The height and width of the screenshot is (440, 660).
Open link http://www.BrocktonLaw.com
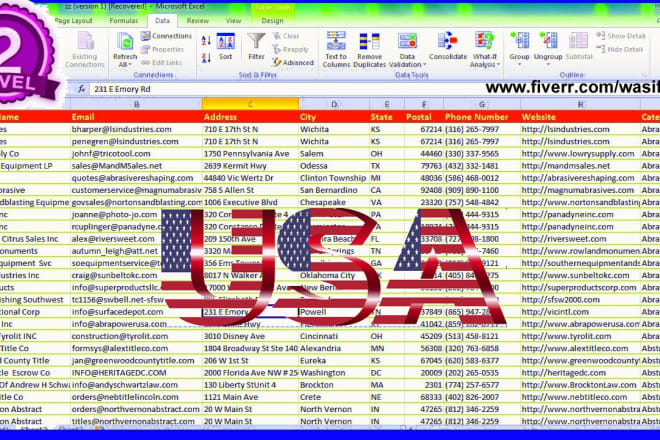pyautogui.click(x=579, y=385)
